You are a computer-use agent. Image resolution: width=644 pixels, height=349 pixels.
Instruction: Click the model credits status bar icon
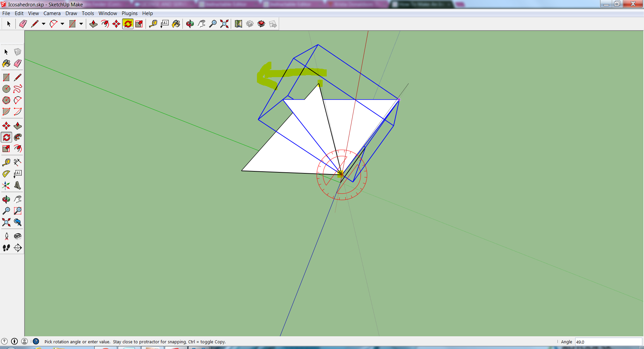pos(14,341)
